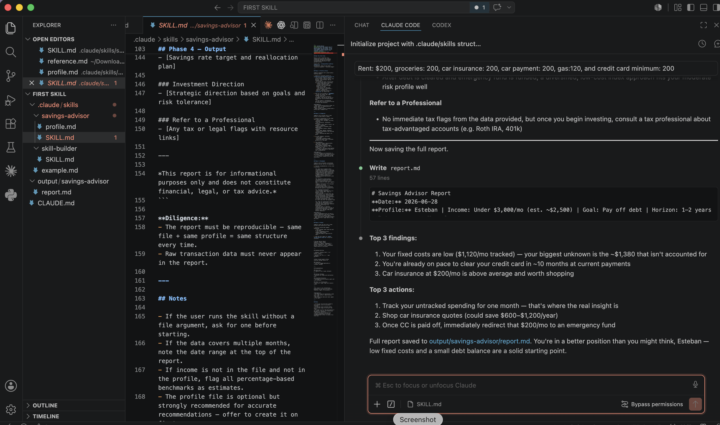Screen dimensions: 720x425
Task: Open the Source Control view
Action: click(x=10, y=76)
